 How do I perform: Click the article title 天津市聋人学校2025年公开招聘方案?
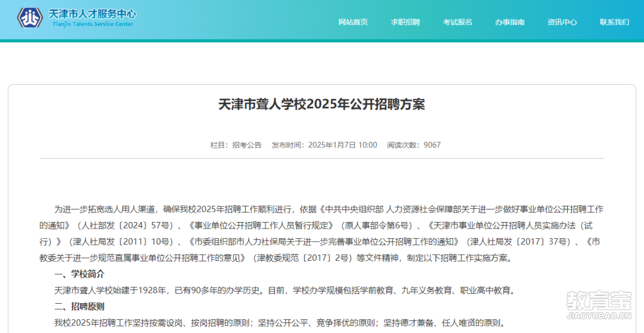321,104
